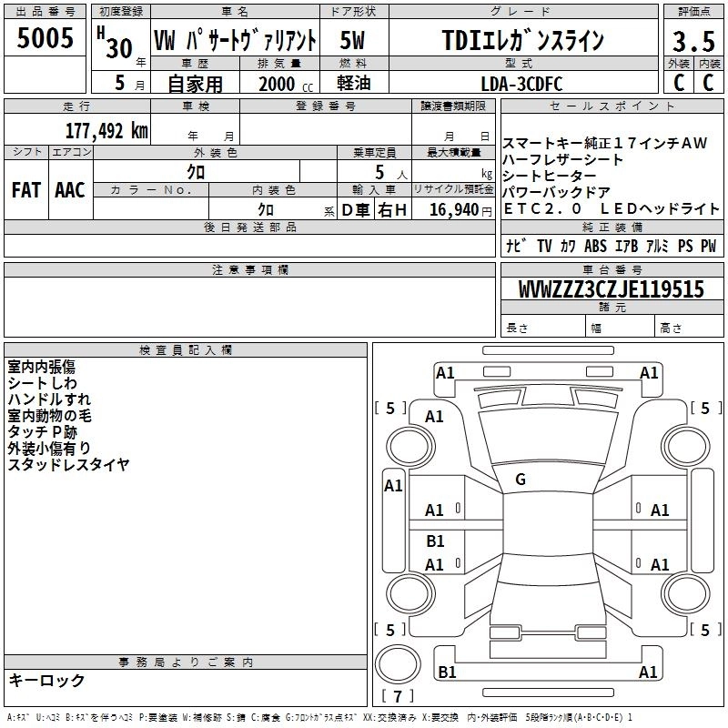Select the B1 damage mark on the left rear door
This screenshot has height=728, width=728.
pos(435,541)
